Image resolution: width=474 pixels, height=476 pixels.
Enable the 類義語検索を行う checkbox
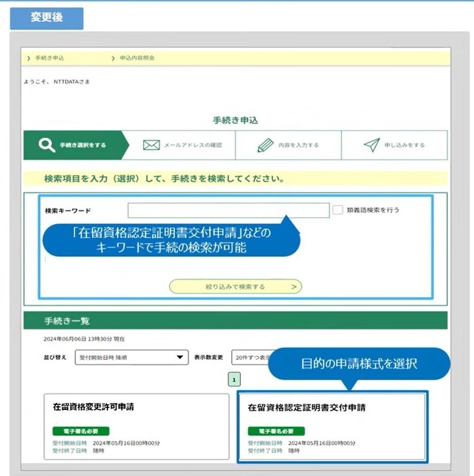[338, 210]
